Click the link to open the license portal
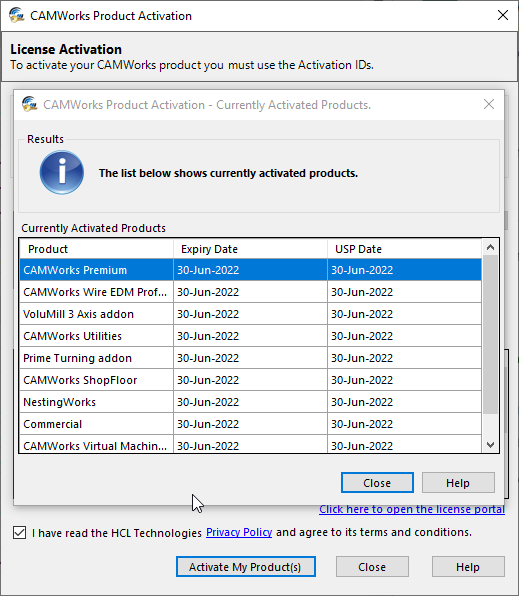Image resolution: width=519 pixels, height=596 pixels. click(412, 509)
